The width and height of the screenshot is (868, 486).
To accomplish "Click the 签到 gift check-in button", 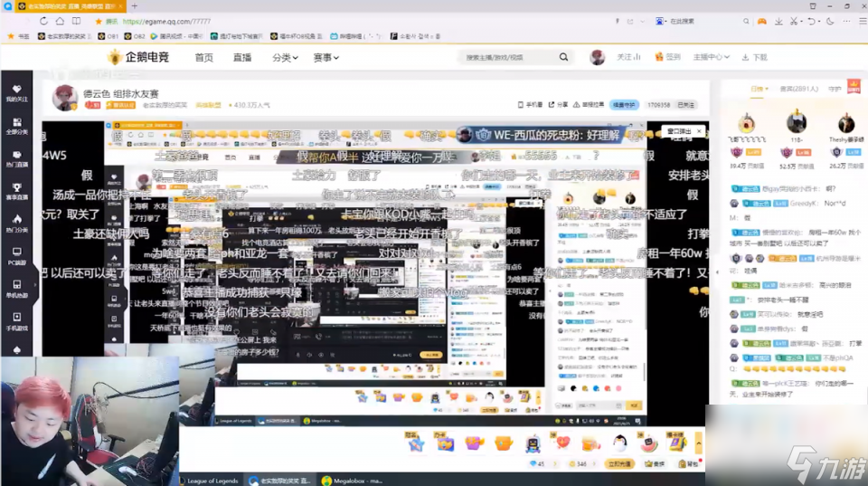I will coord(667,57).
